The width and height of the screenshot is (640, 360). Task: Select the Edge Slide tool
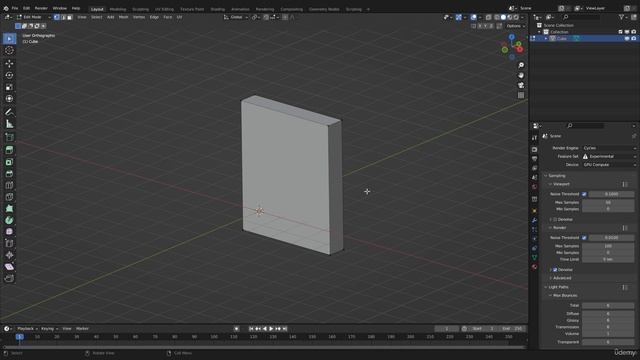click(x=9, y=243)
